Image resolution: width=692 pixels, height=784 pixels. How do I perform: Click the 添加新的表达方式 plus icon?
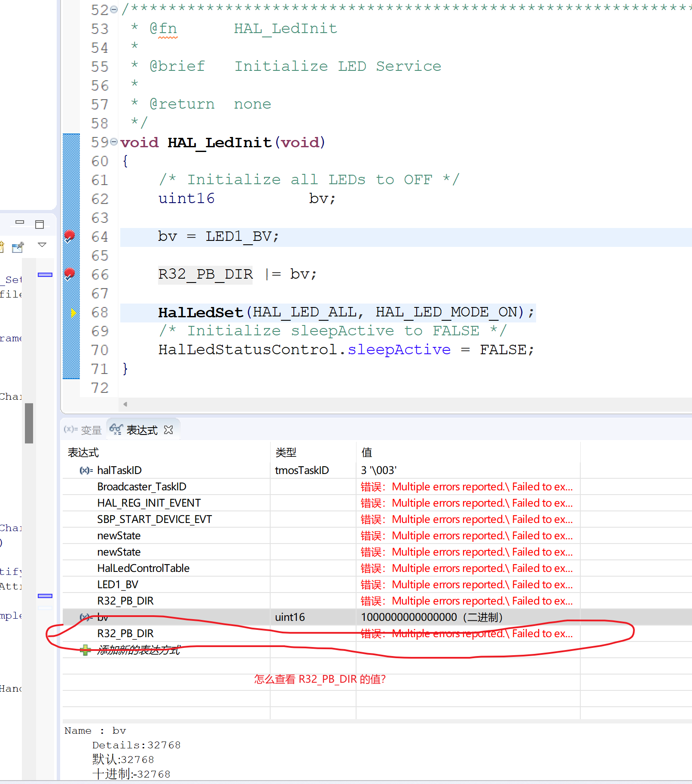(85, 650)
